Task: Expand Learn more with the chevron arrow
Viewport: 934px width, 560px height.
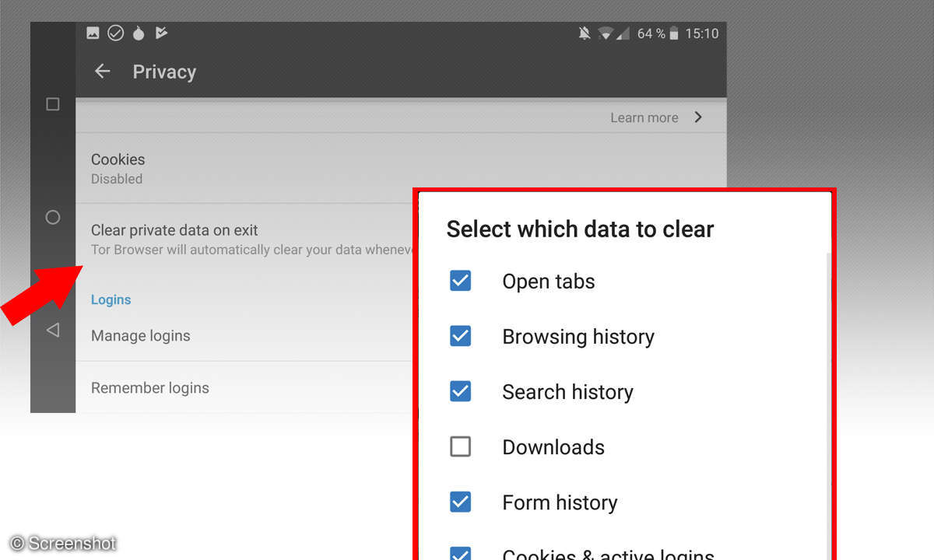Action: pyautogui.click(x=698, y=117)
